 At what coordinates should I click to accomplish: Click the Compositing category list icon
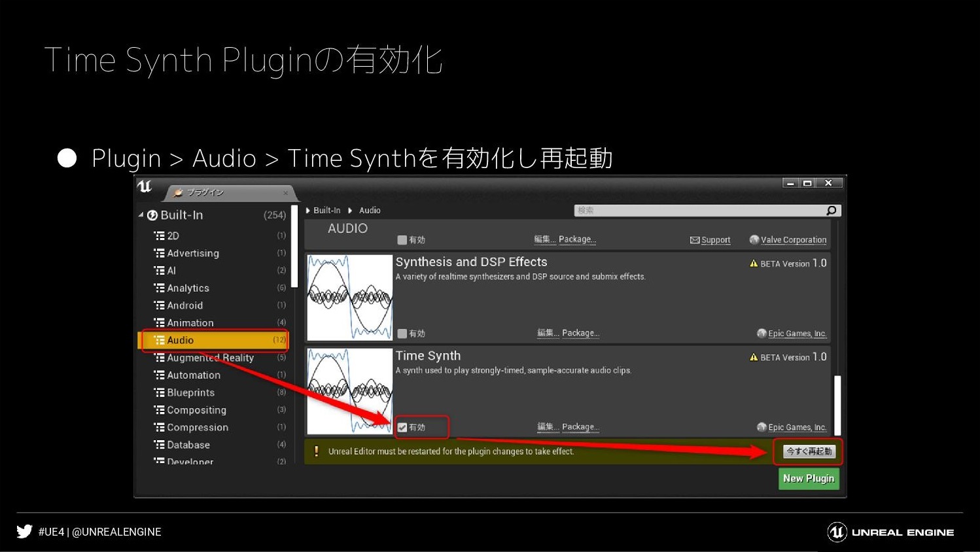159,410
